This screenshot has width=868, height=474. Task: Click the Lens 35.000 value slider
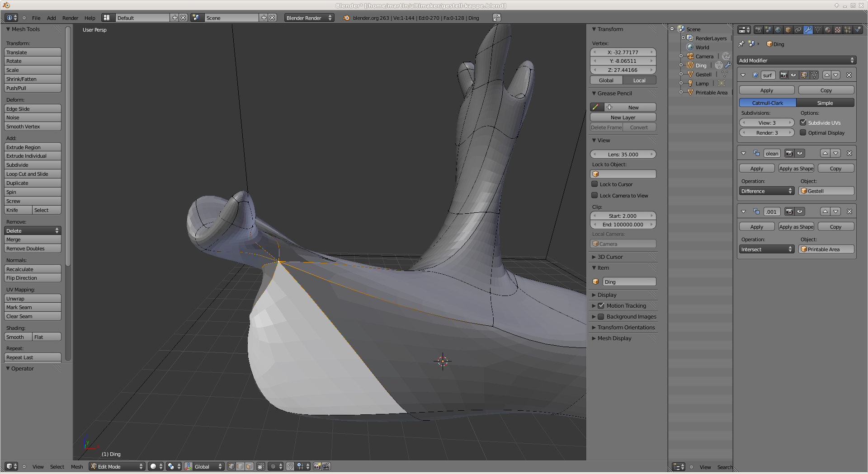coord(623,155)
